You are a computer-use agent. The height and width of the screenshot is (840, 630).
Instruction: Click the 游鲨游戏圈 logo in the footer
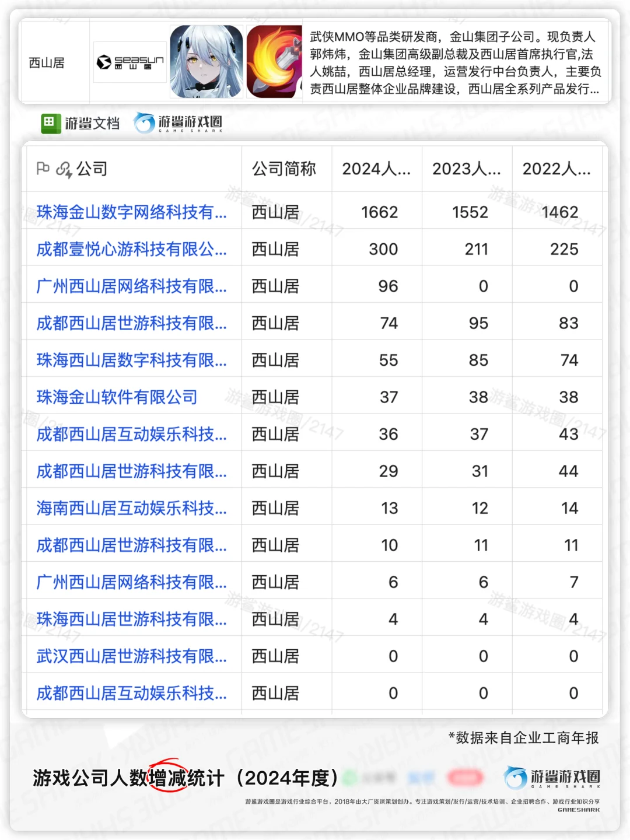point(552,778)
